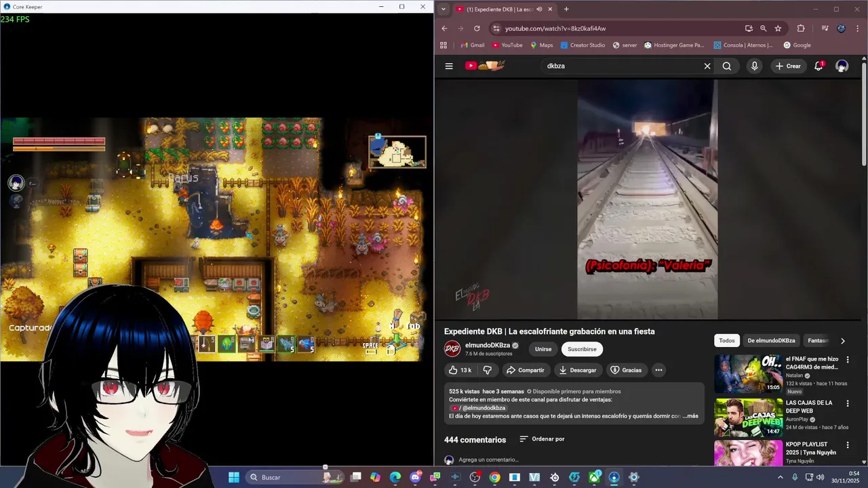
Task: Open the FNAF recommended video thumbnail
Action: (748, 373)
